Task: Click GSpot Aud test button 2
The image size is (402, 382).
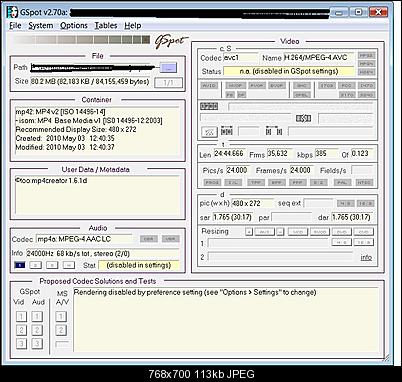Action: coord(37,330)
